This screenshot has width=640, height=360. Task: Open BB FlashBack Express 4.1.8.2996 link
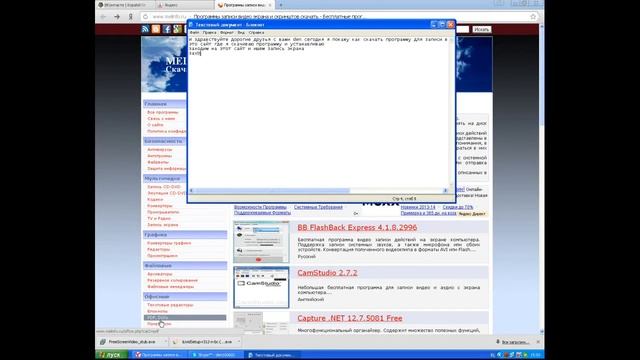click(357, 227)
